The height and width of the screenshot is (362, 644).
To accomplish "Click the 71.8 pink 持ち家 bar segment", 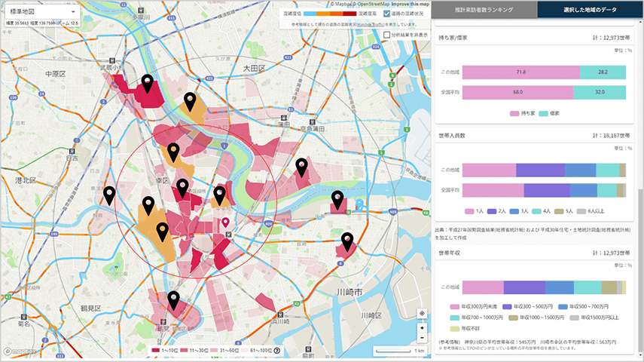I will coord(520,72).
